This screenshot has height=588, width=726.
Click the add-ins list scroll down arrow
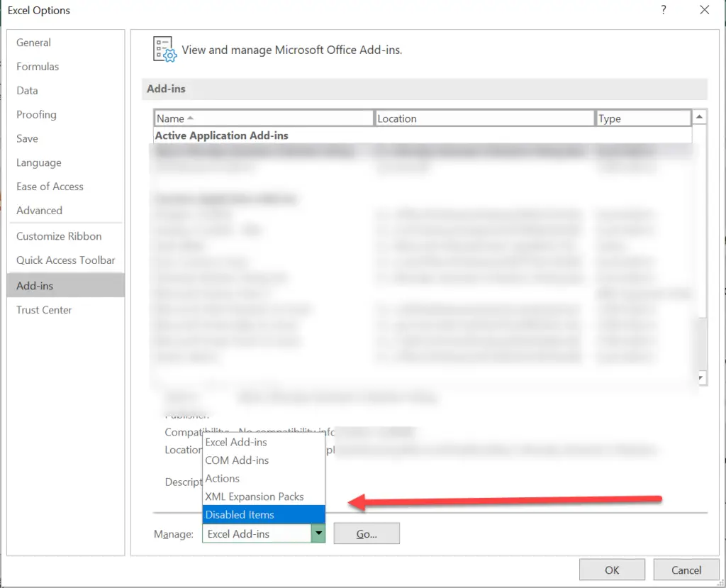(701, 377)
